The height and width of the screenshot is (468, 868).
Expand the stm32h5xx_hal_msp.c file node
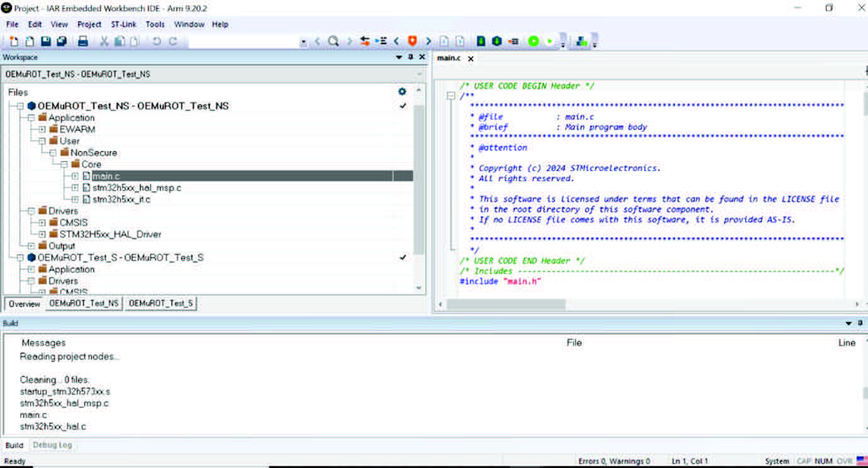click(75, 188)
